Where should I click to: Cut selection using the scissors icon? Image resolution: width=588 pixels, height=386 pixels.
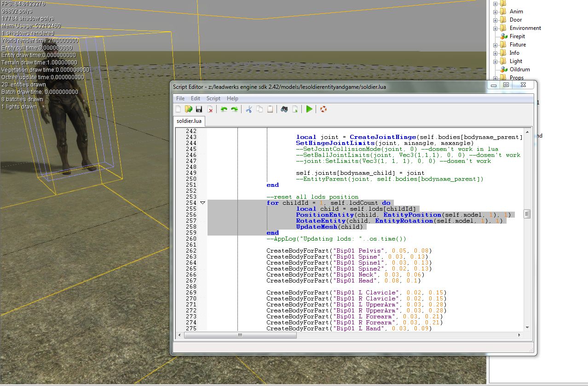coord(248,109)
